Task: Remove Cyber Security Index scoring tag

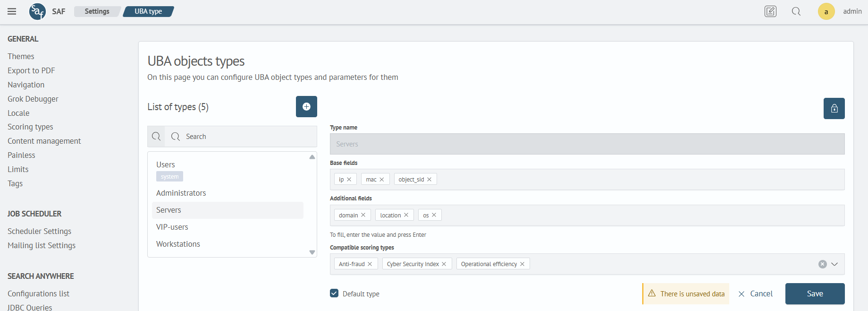Action: pyautogui.click(x=444, y=264)
